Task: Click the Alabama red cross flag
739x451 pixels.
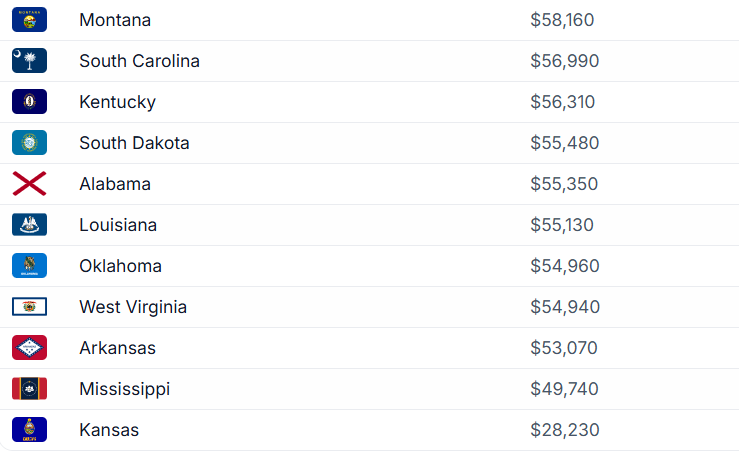Action: (29, 184)
